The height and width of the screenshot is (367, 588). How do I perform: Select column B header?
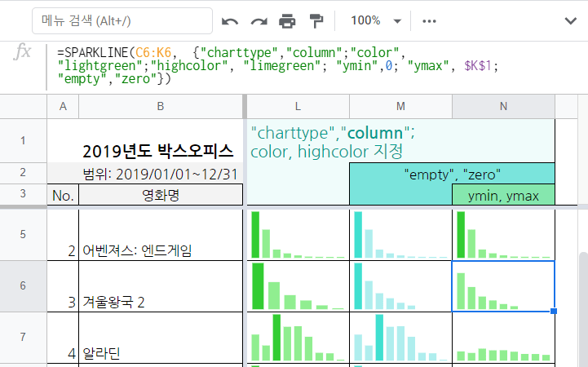pos(160,106)
